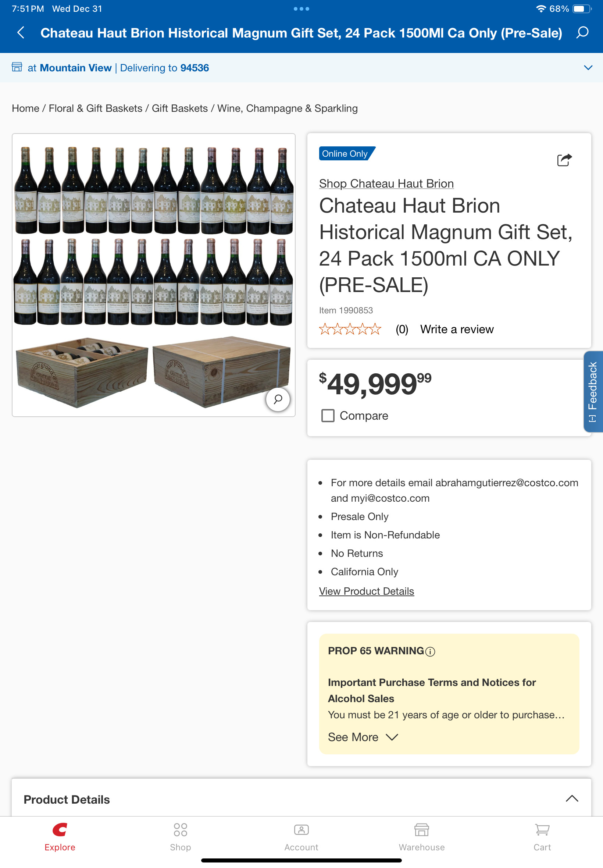Check the Compare checkbox
This screenshot has height=868, width=603.
[x=328, y=416]
